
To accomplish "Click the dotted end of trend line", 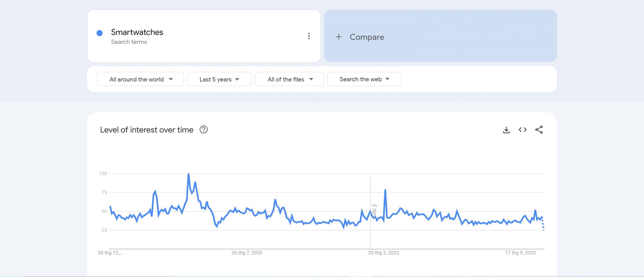I will click(x=543, y=225).
